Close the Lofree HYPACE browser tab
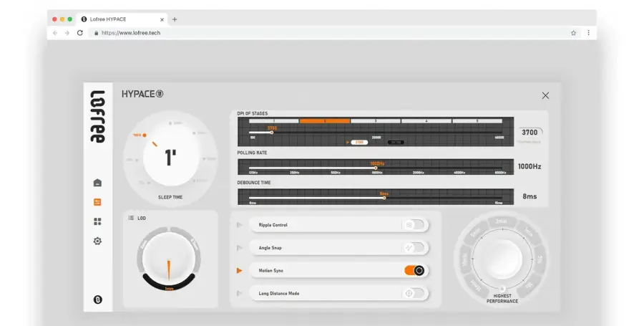The image size is (644, 326). (x=162, y=19)
